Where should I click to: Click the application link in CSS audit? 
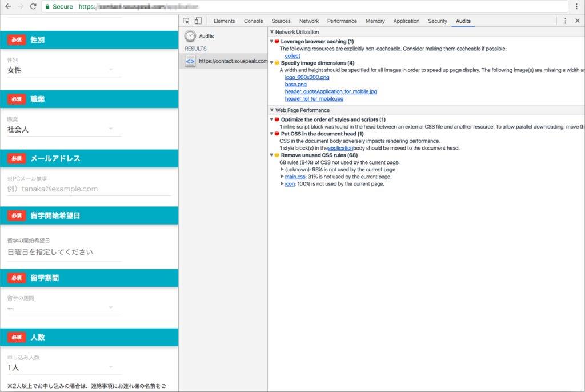[x=340, y=148]
